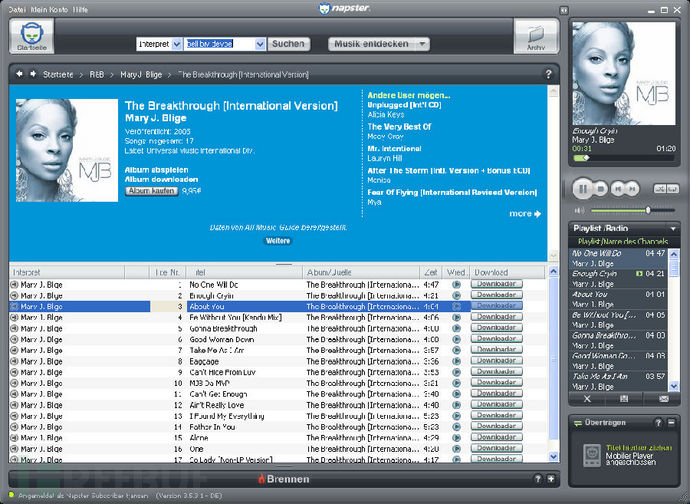The height and width of the screenshot is (504, 690).
Task: Send playlist with envelope icon
Action: click(661, 398)
